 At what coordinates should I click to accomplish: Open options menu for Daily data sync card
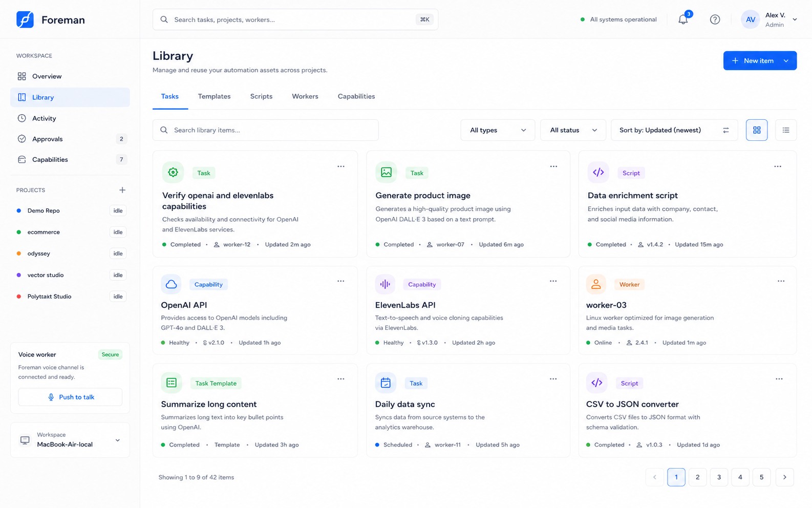click(553, 379)
